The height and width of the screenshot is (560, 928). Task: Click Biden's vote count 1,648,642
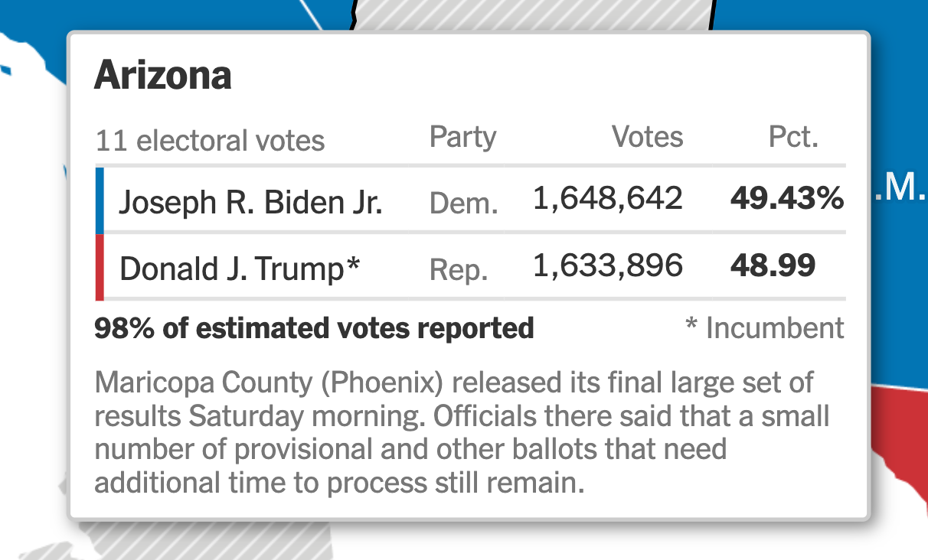[607, 199]
